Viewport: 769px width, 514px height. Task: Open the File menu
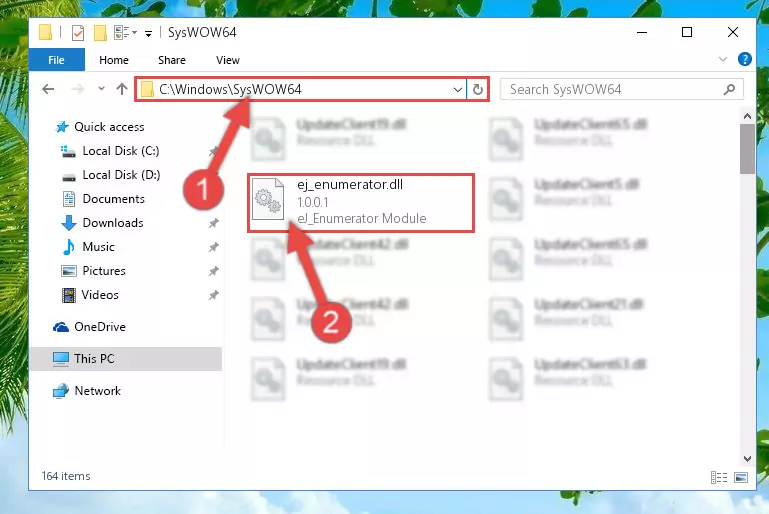click(x=56, y=60)
